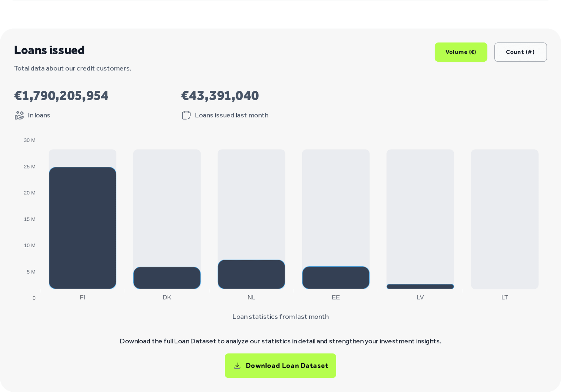Click the €1,790,205,954 total loans figure
561x392 pixels.
[x=61, y=96]
